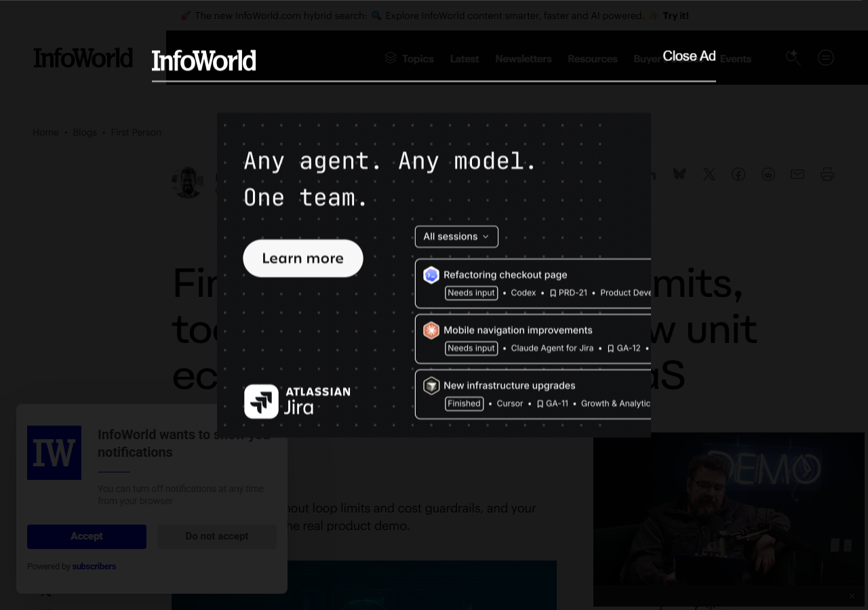Click the blue hexagon icon beside Refactoring checkout page
This screenshot has width=868, height=610.
pos(431,274)
